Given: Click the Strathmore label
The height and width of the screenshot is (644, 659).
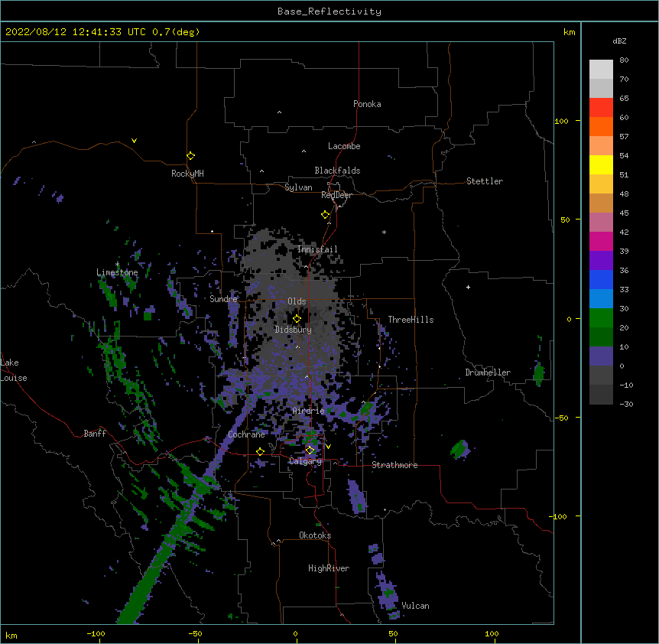Looking at the screenshot, I should click(x=394, y=465).
